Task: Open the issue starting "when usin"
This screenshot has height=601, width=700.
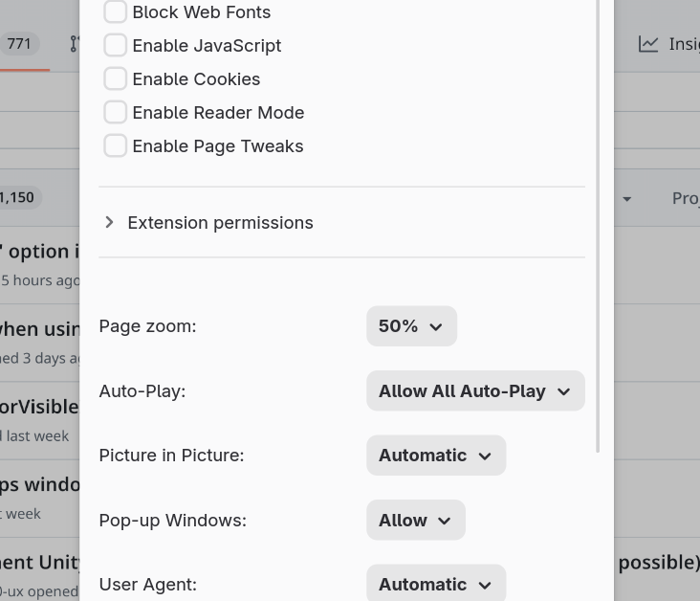Action: click(39, 328)
